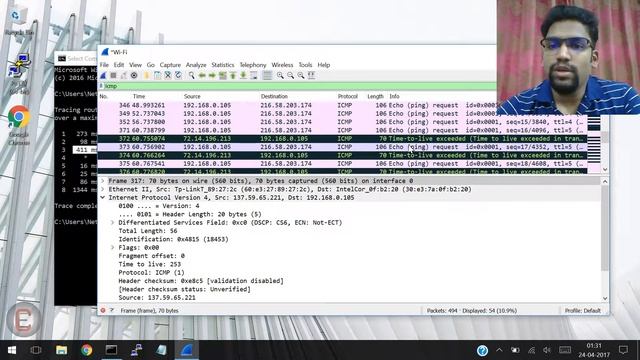
Task: Zoom in main window text
Action: pos(280,76)
